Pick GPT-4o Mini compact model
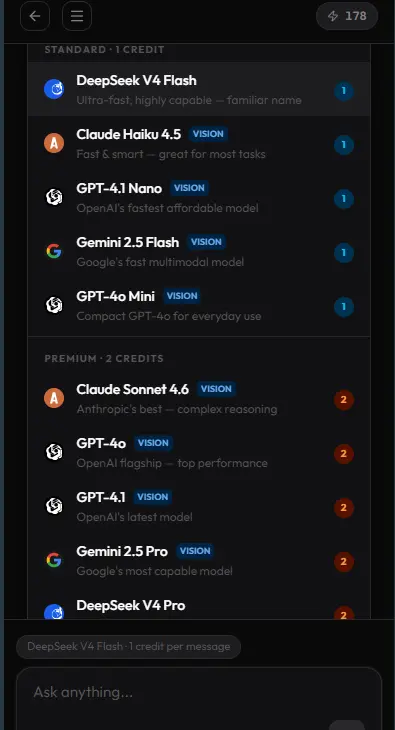Viewport: 395px width, 730px height. coord(199,307)
